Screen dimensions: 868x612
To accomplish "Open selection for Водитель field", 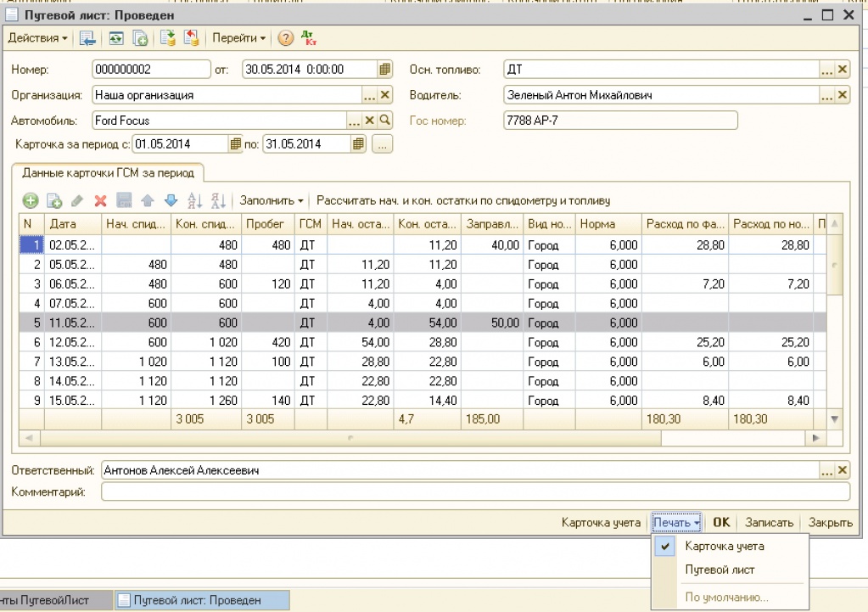I will pyautogui.click(x=826, y=95).
